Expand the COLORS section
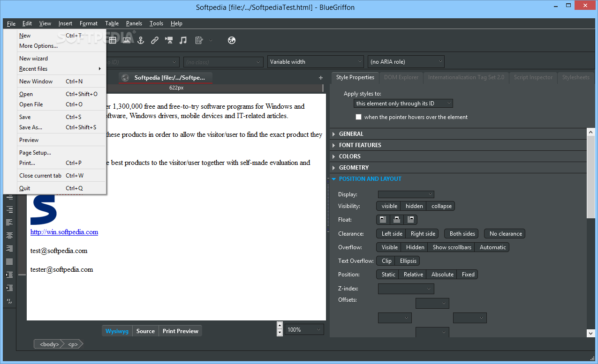598x364 pixels. coord(458,156)
